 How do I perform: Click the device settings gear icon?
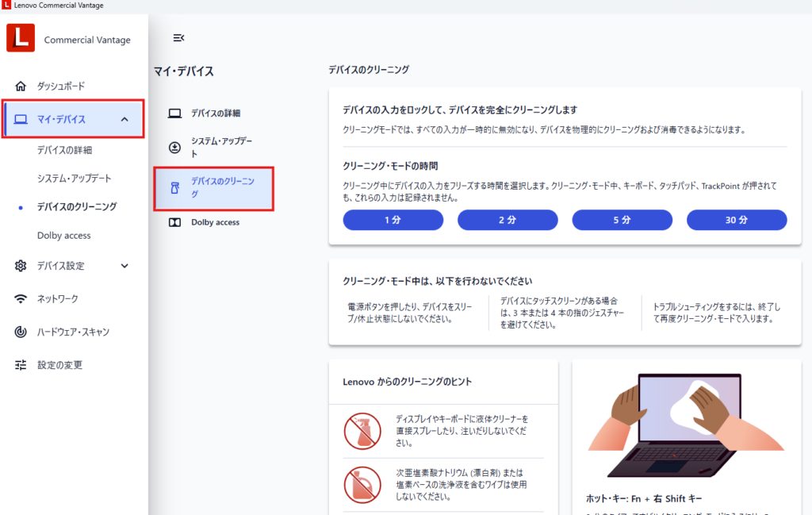21,266
